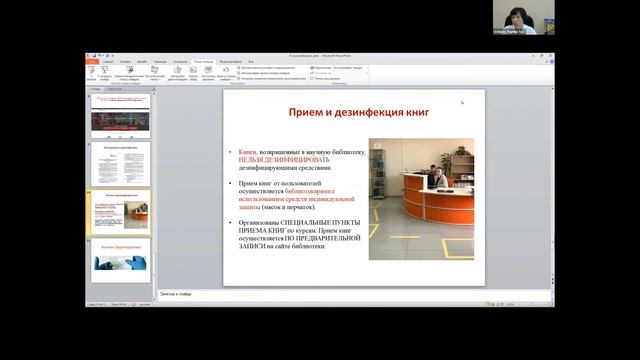Switch to Animations ribbon tab
This screenshot has width=640, height=360.
click(x=180, y=62)
